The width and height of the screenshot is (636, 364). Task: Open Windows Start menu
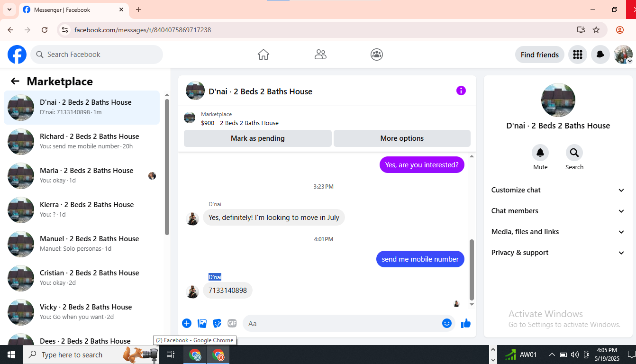(x=11, y=355)
